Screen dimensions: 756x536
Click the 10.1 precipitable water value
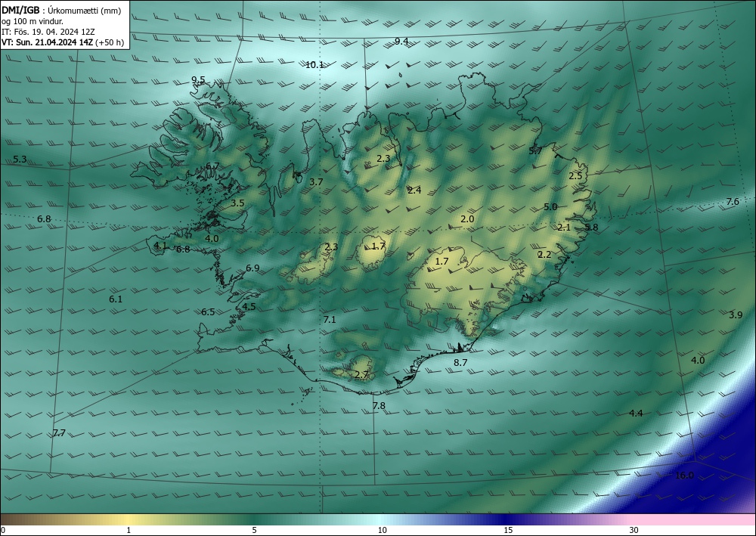tap(314, 64)
